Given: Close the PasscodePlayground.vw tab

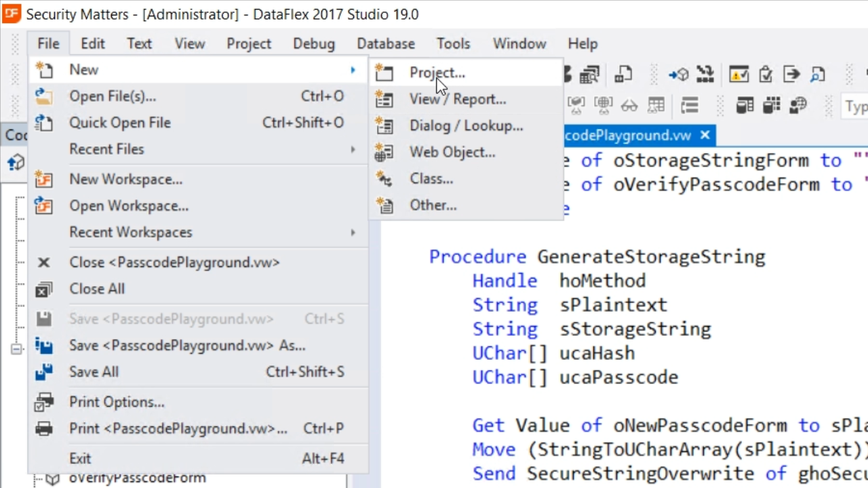Looking at the screenshot, I should tap(705, 136).
